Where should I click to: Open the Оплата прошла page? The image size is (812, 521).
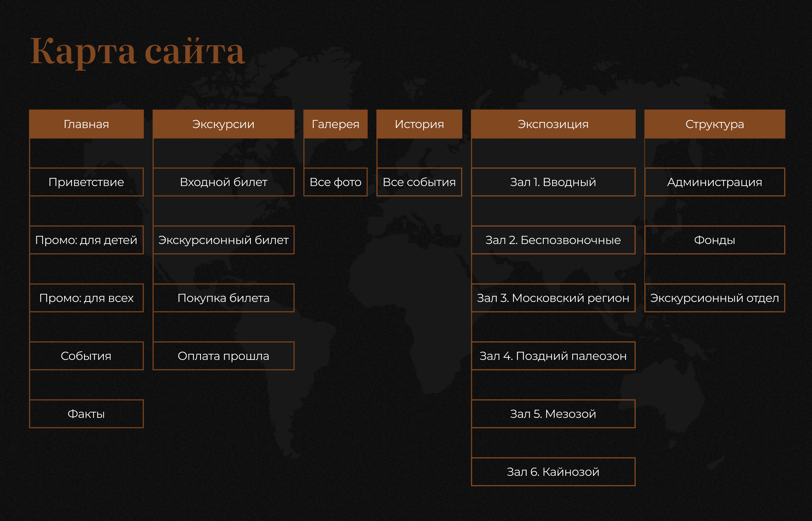pos(224,356)
